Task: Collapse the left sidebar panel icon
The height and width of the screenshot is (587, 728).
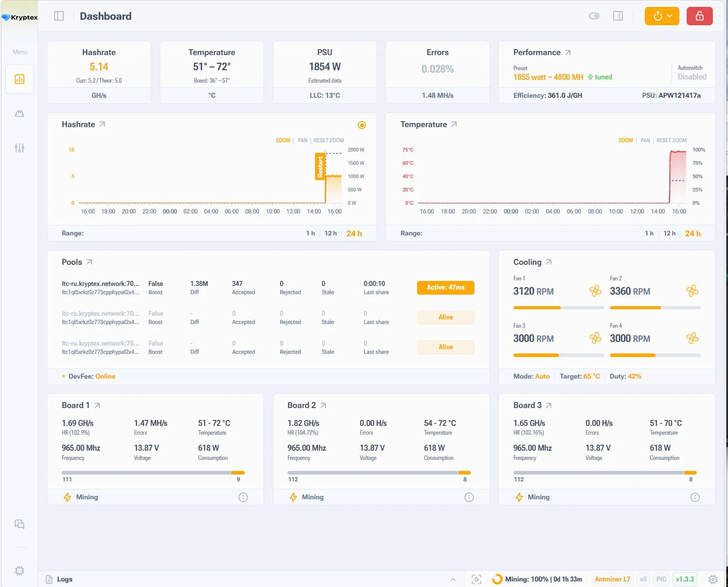Action: click(59, 16)
